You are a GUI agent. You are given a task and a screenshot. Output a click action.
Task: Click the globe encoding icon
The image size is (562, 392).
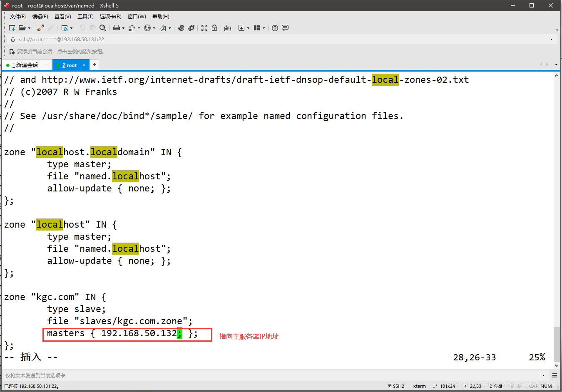[147, 28]
